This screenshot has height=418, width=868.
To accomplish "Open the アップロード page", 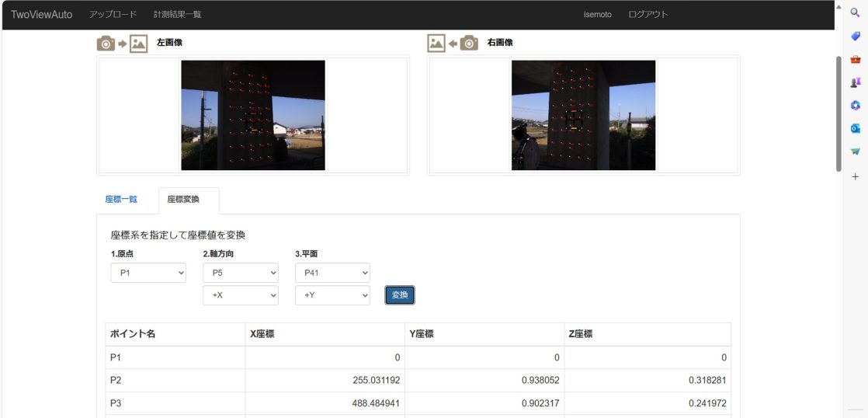I will pyautogui.click(x=113, y=15).
